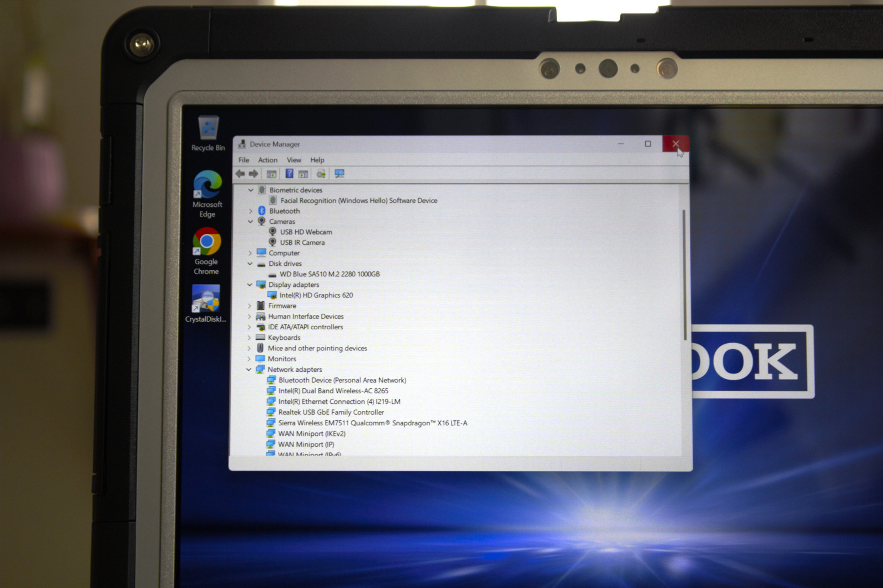
Task: Collapse the Disk drives node
Action: coord(250,264)
